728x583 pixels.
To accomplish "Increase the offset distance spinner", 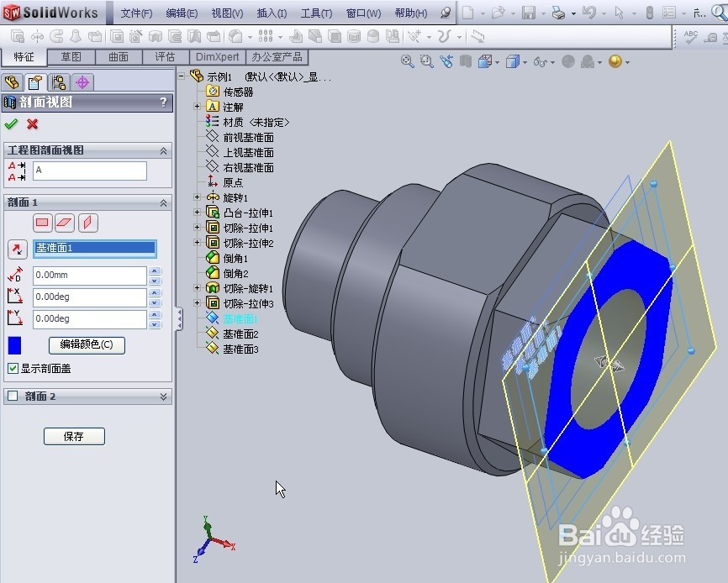I will click(155, 270).
